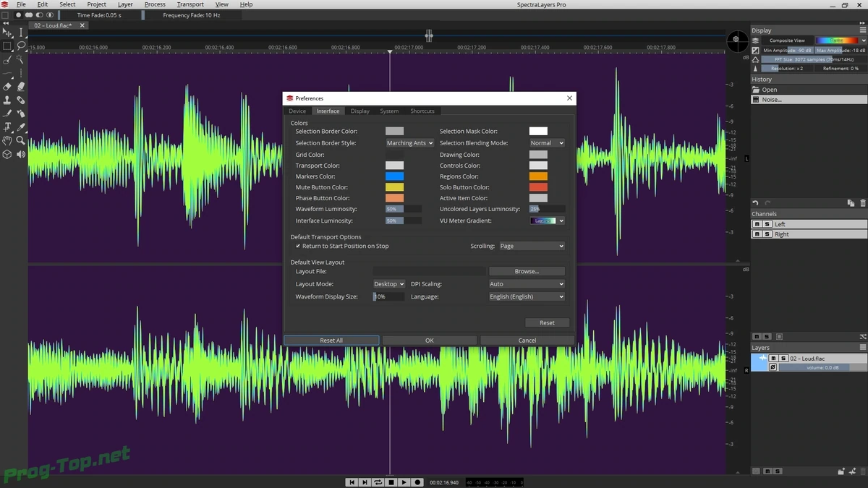Click the shuffle channels icon
The width and height of the screenshot is (868, 488).
point(863,337)
